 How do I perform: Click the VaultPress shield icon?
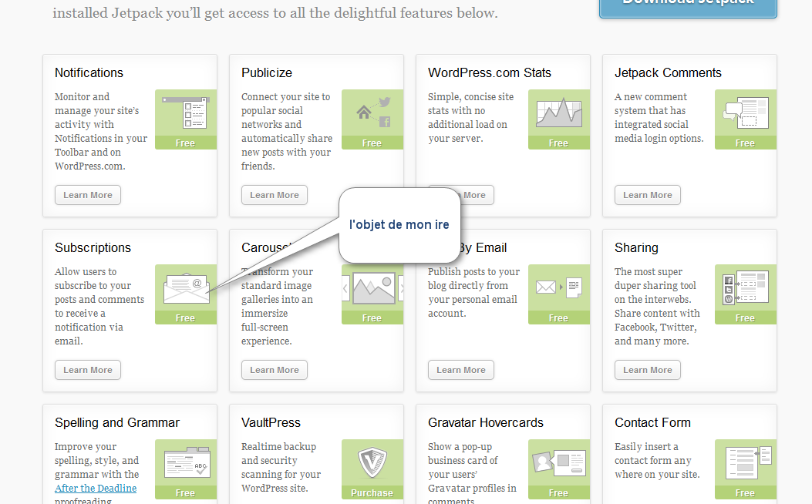pyautogui.click(x=372, y=462)
